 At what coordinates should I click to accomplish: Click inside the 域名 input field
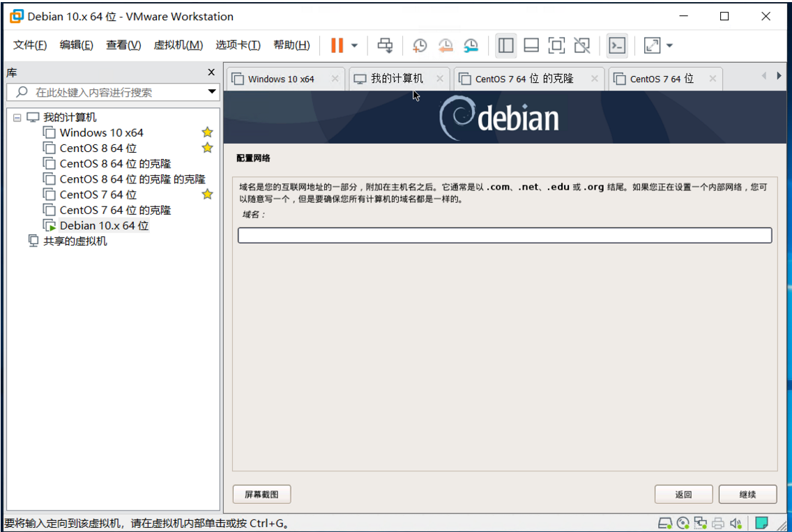click(504, 236)
